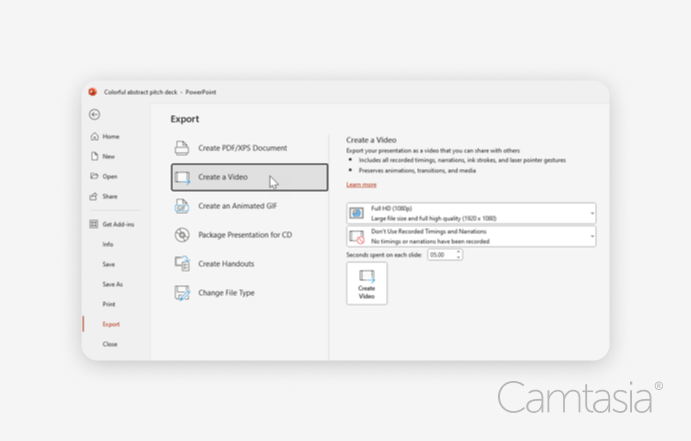Click the Create a Video heading text
The width and height of the screenshot is (691, 441).
click(371, 140)
